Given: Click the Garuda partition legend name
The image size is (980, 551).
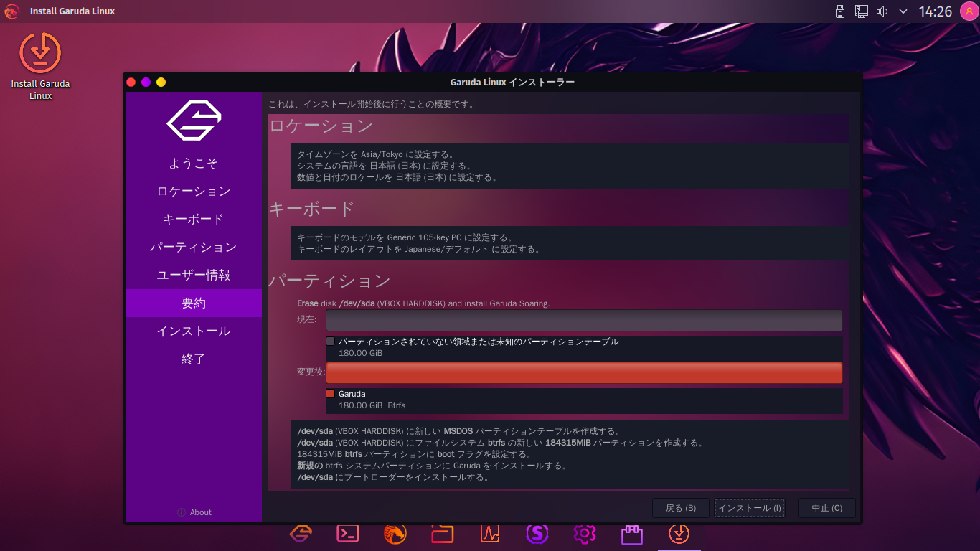Looking at the screenshot, I should pyautogui.click(x=352, y=394).
